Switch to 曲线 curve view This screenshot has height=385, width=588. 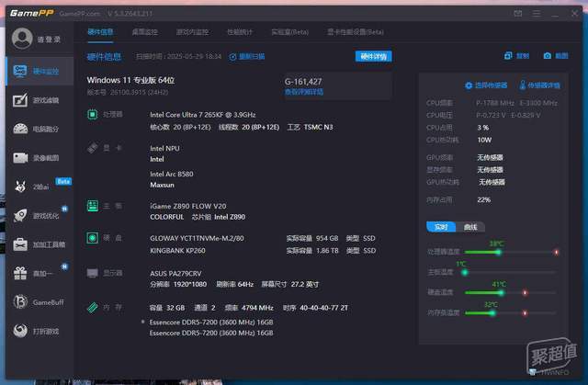[470, 227]
